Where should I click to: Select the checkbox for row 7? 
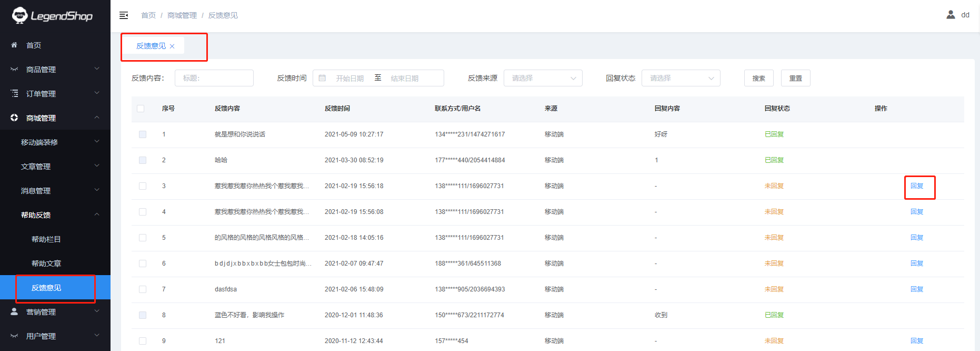click(143, 289)
